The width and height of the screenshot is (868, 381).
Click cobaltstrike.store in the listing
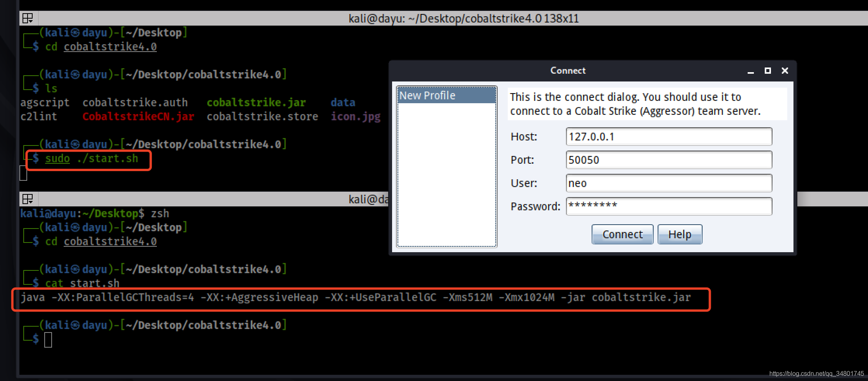coord(262,116)
